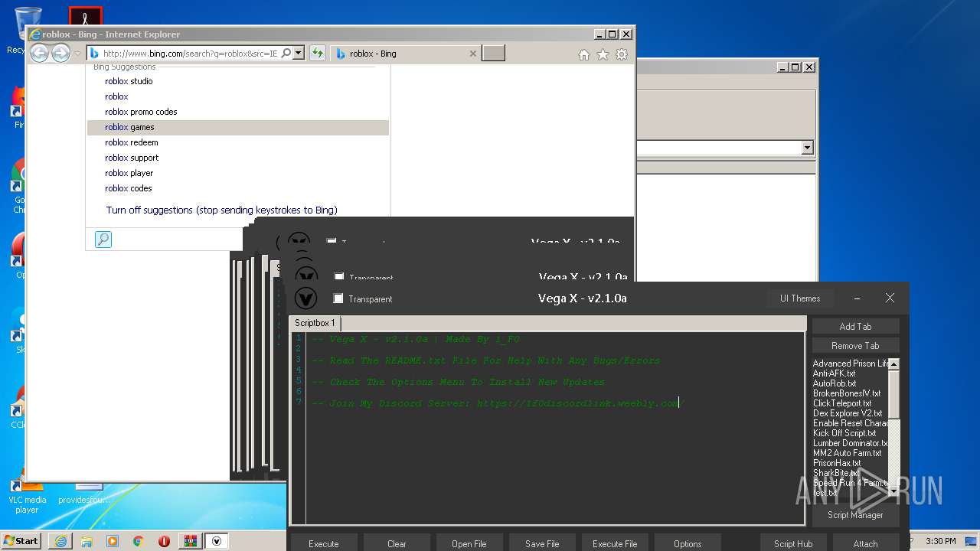
Task: Open a new tab in Internet Explorer
Action: (493, 54)
